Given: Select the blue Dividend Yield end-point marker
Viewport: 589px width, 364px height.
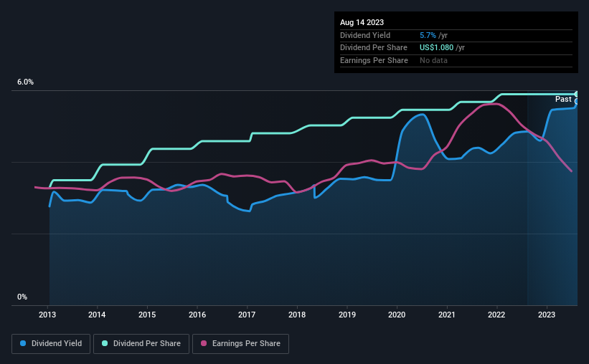Looking at the screenshot, I should point(576,102).
